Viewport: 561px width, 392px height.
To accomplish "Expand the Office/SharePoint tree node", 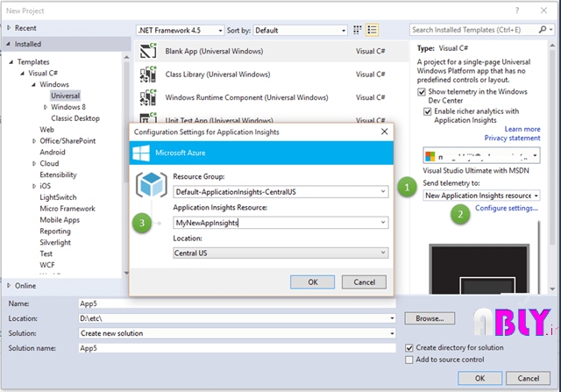I will pyautogui.click(x=34, y=141).
